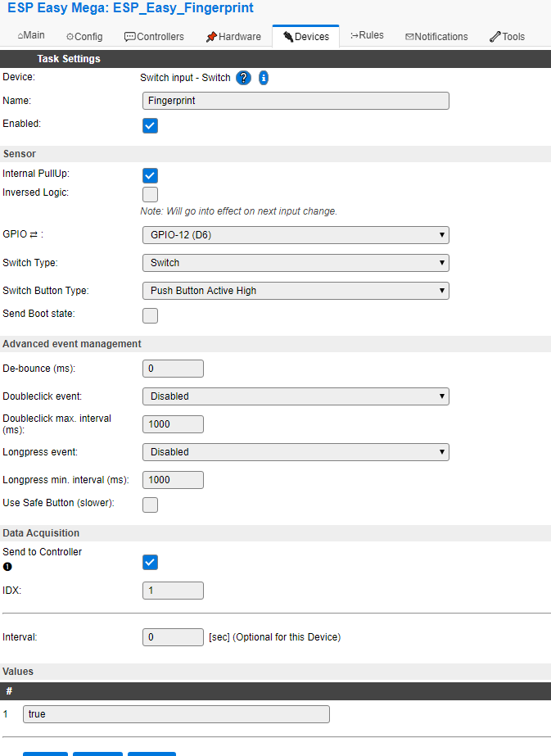
Task: Click the Send to Controller info icon
Action: pyautogui.click(x=7, y=566)
